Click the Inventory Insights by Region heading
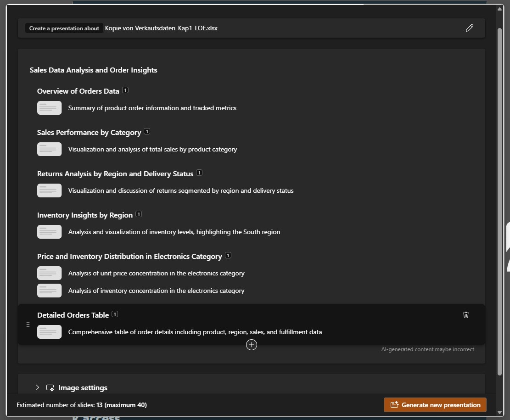Viewport: 510px width, 420px height. click(x=85, y=215)
